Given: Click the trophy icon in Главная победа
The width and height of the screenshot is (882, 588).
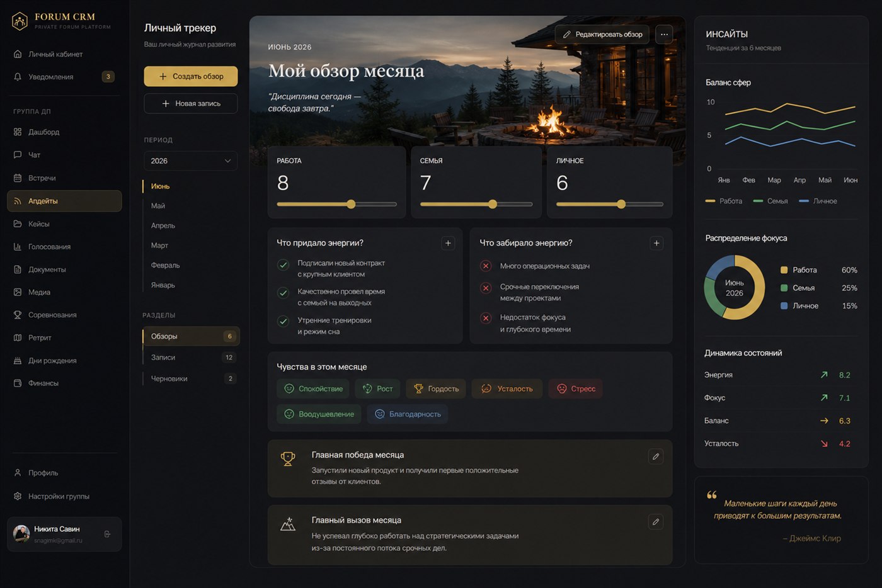Looking at the screenshot, I should pyautogui.click(x=288, y=459).
